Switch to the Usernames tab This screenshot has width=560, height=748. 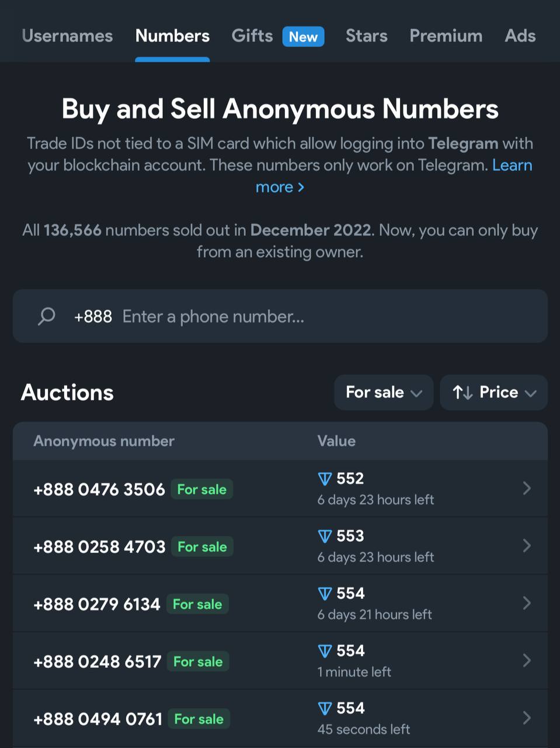click(67, 36)
